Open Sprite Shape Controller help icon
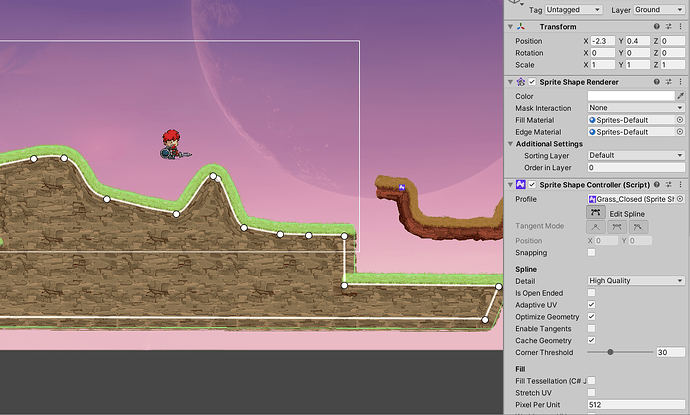 coord(657,184)
